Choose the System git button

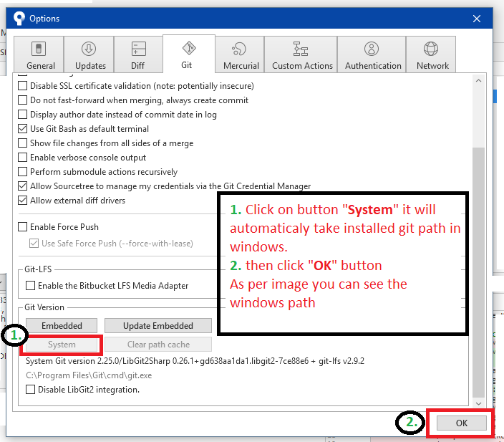tap(62, 345)
